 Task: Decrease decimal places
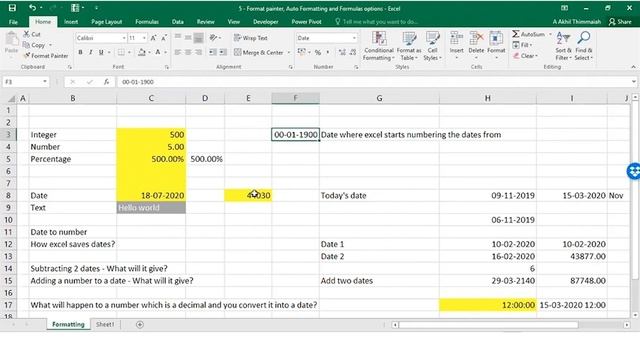[353, 52]
